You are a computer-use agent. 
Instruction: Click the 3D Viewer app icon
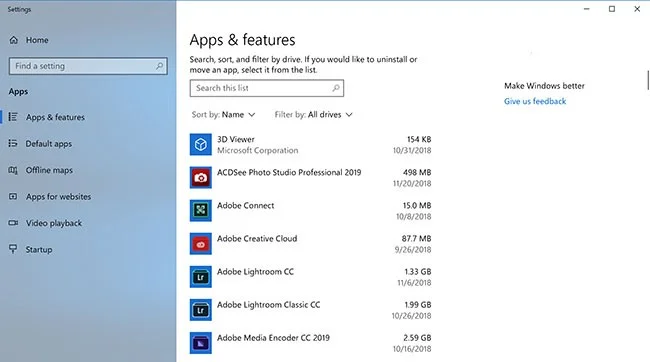pos(201,144)
